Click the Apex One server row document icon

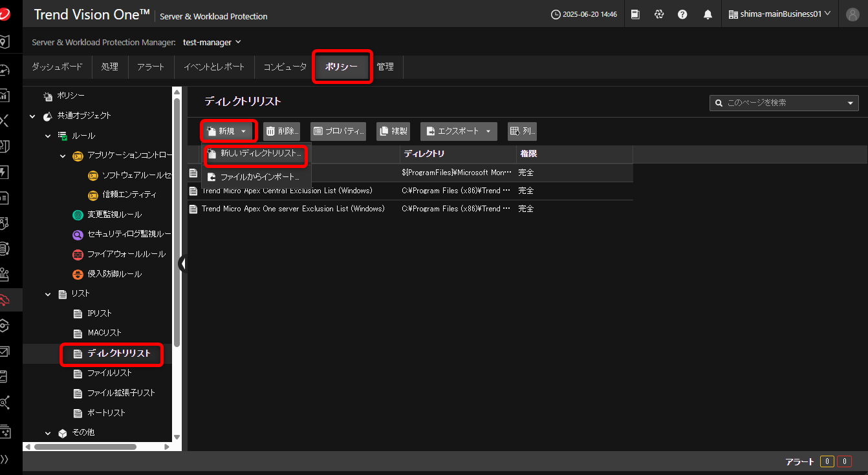(x=193, y=209)
